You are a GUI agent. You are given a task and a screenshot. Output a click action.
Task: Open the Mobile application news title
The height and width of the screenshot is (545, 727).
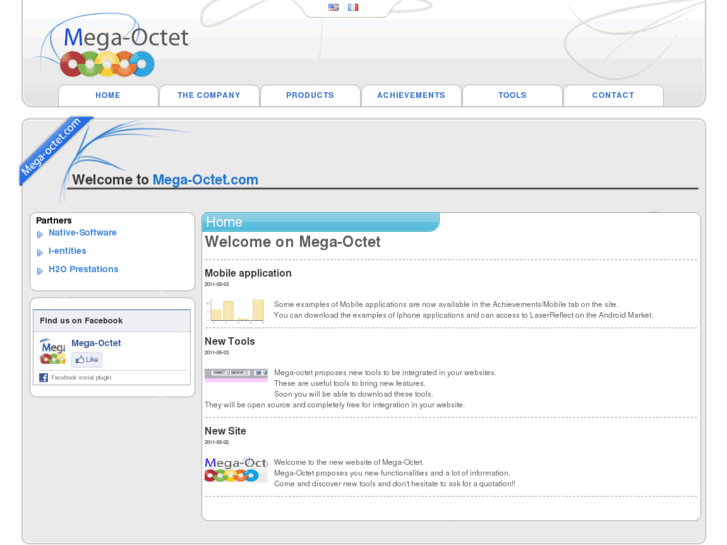point(248,273)
